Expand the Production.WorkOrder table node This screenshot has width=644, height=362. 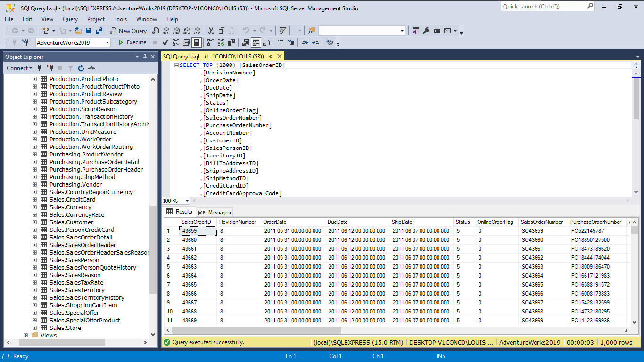[34, 139]
